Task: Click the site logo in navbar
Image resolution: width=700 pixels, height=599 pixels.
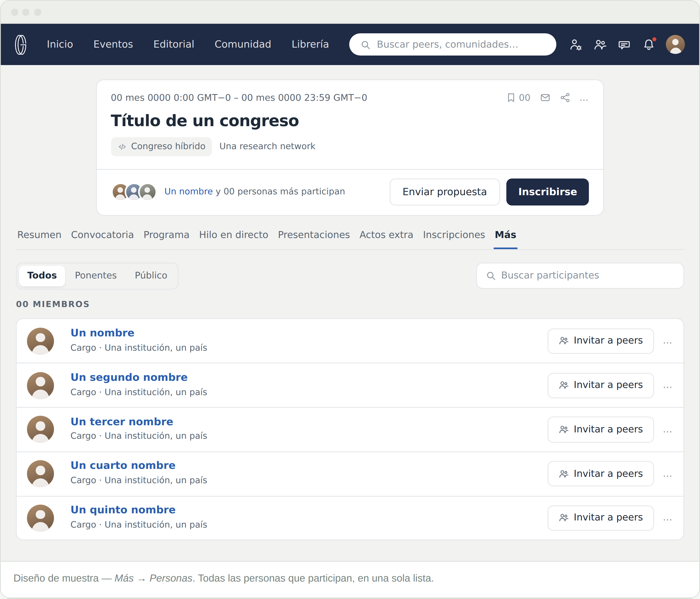Action: pyautogui.click(x=21, y=44)
